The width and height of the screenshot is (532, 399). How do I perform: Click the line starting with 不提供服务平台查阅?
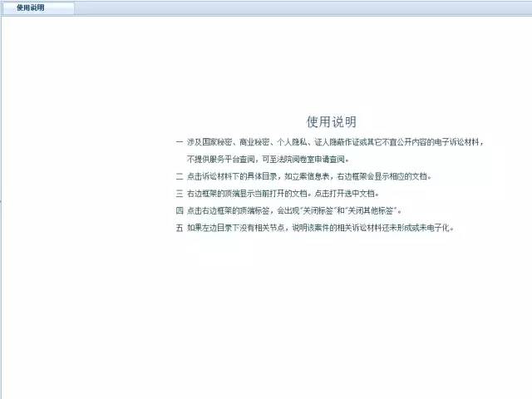[x=268, y=159]
